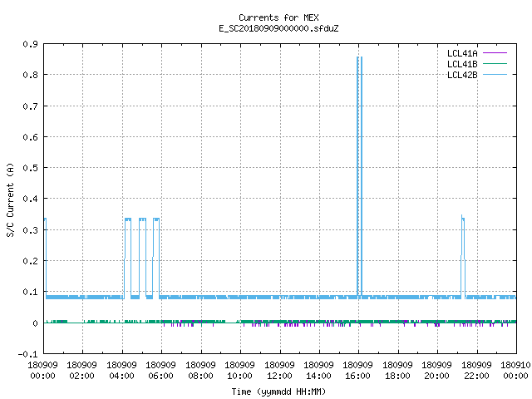Click the 0.6 y-axis tick label

coord(30,137)
